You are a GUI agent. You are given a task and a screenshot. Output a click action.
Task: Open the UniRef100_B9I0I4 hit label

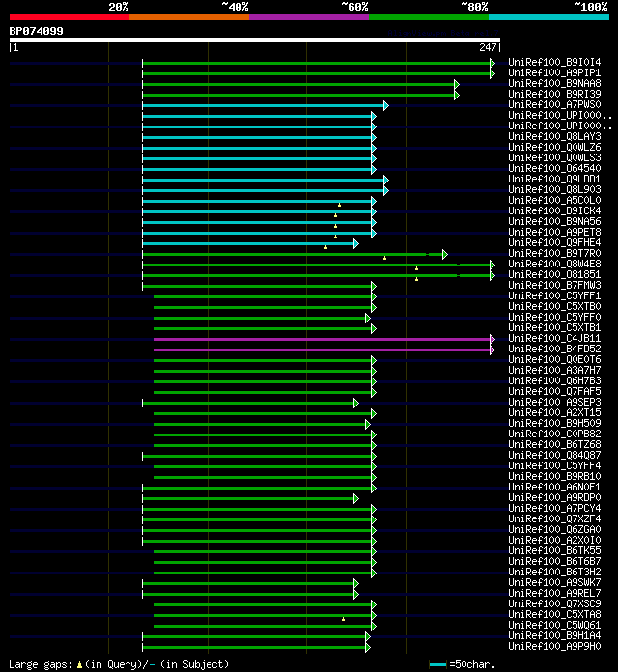(554, 62)
